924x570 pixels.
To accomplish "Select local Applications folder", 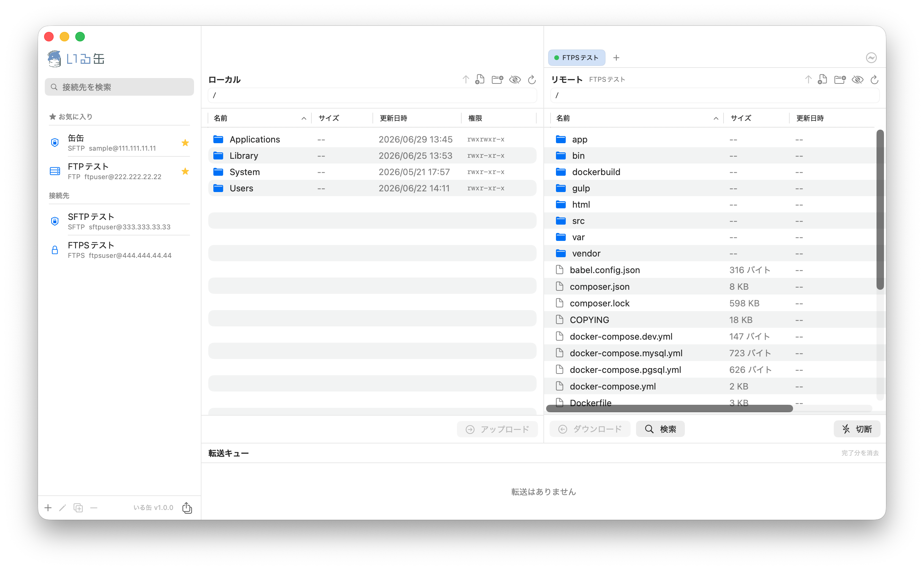I will coord(372,139).
